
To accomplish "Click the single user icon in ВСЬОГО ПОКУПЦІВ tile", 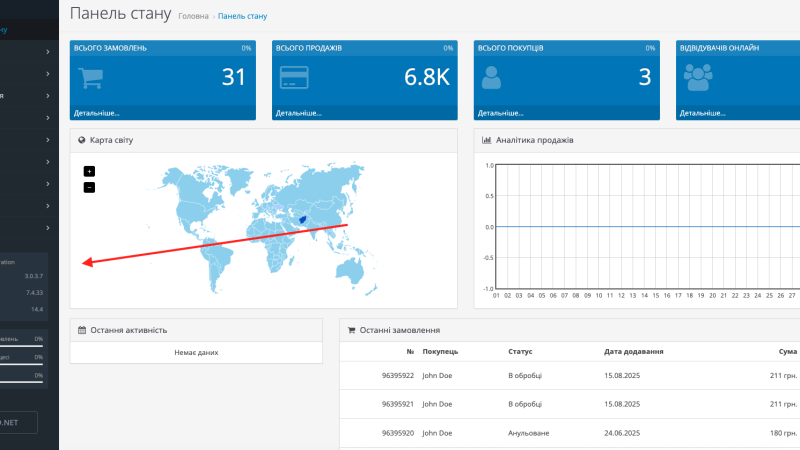I will [491, 78].
